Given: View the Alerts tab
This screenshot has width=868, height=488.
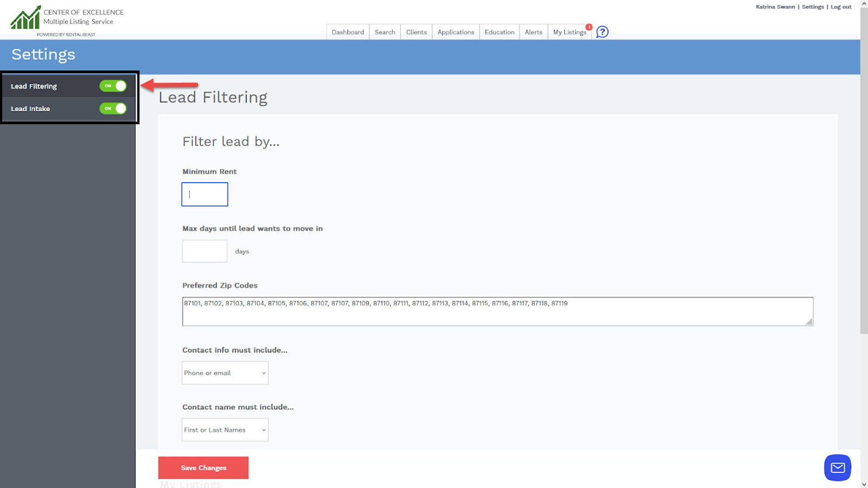Looking at the screenshot, I should [x=533, y=32].
